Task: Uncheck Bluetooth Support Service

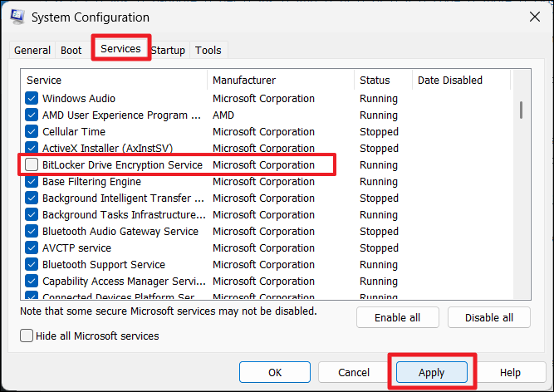Action: click(32, 265)
